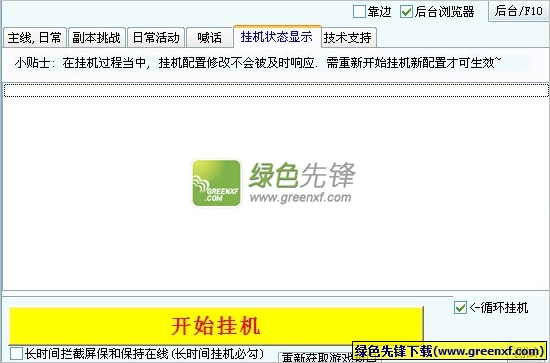Start with the yellow 开始挂机 button
This screenshot has width=550, height=363.
(x=216, y=326)
